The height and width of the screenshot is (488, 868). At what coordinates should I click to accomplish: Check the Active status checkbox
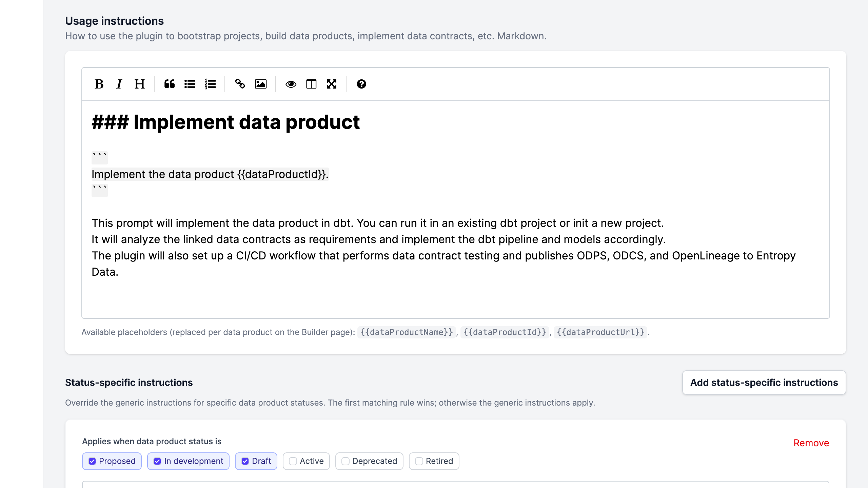[x=293, y=461]
